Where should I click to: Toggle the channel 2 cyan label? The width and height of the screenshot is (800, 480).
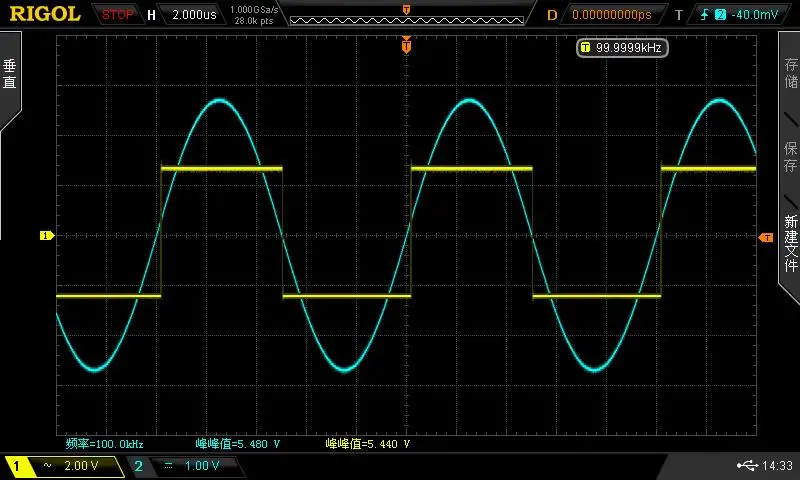pos(138,466)
